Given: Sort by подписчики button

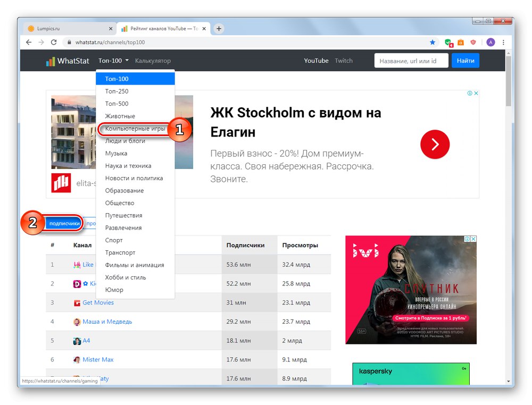Looking at the screenshot, I should click(64, 223).
